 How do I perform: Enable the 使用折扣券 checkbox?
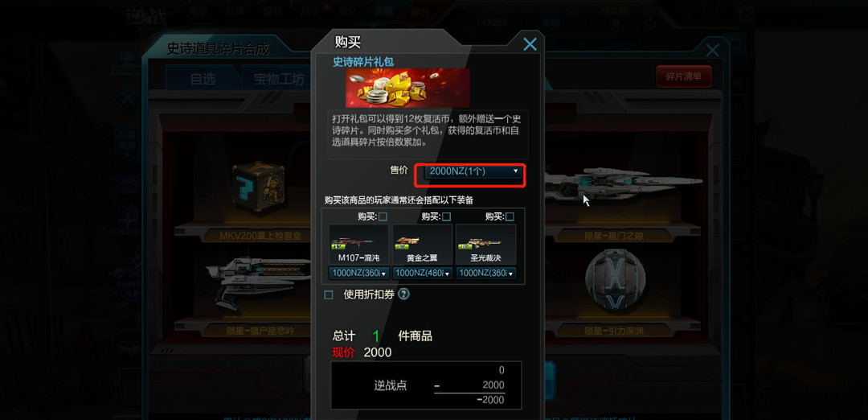pyautogui.click(x=328, y=294)
